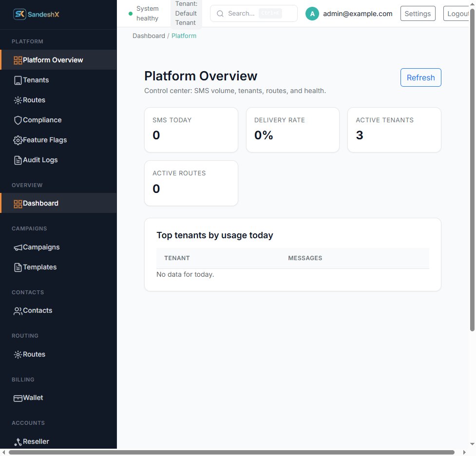This screenshot has width=476, height=456.
Task: Click the admin avatar circle
Action: click(x=312, y=14)
